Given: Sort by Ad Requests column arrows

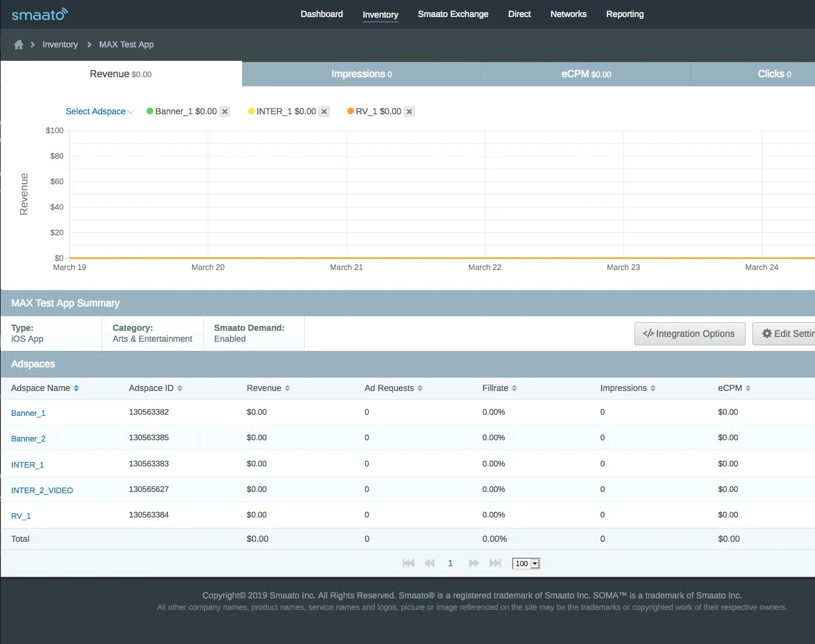Looking at the screenshot, I should pyautogui.click(x=420, y=388).
